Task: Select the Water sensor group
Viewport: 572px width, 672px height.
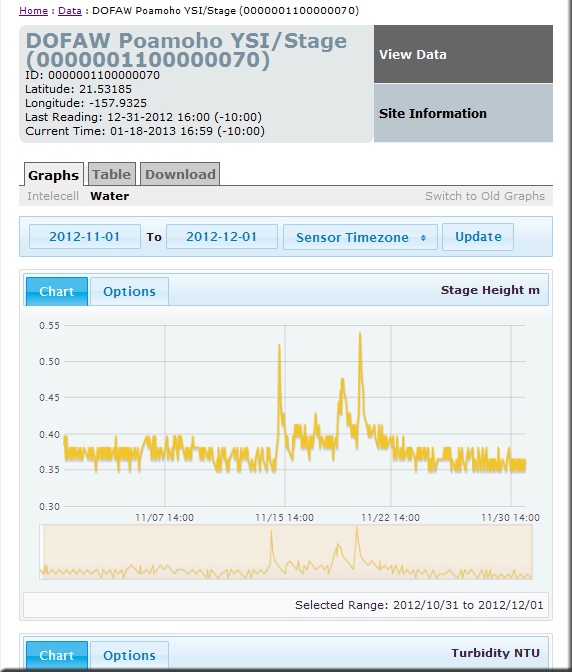Action: pos(109,196)
